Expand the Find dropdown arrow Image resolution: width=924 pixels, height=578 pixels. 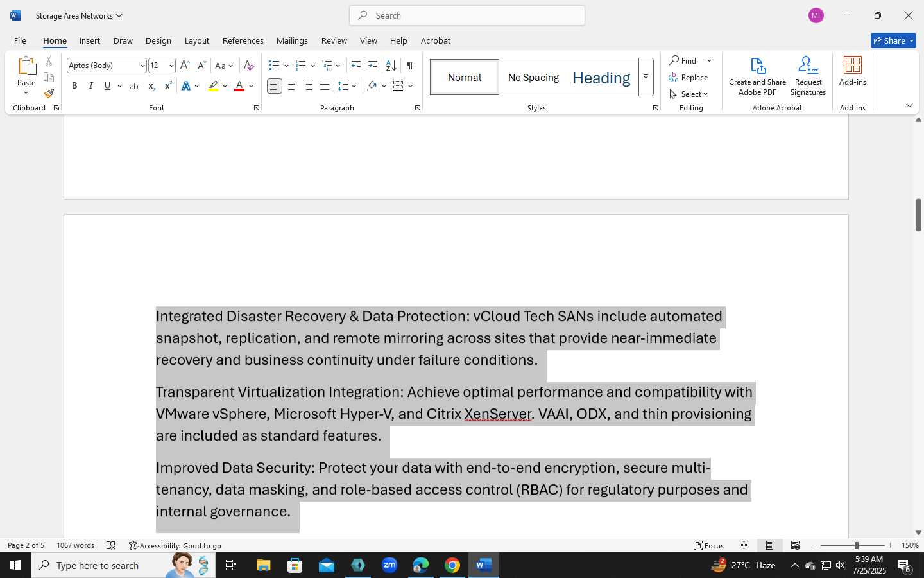pos(709,60)
